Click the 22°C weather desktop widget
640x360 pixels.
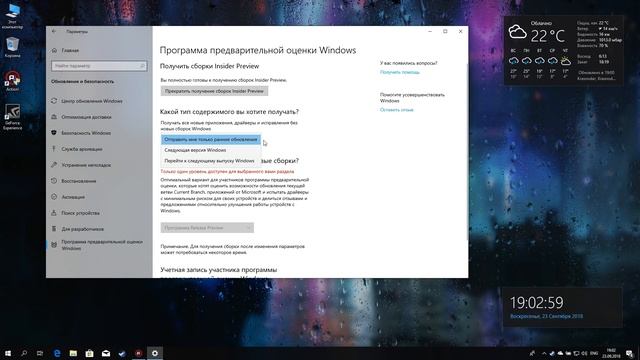[x=564, y=50]
